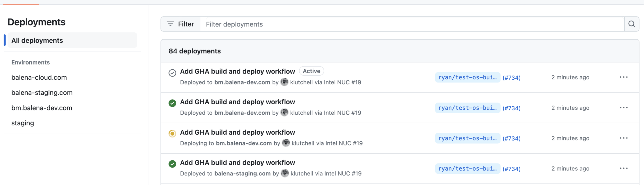Screen dimensions: 644x185
Task: Click the yellow in-progress icon of Deploying row
Action: 172,134
